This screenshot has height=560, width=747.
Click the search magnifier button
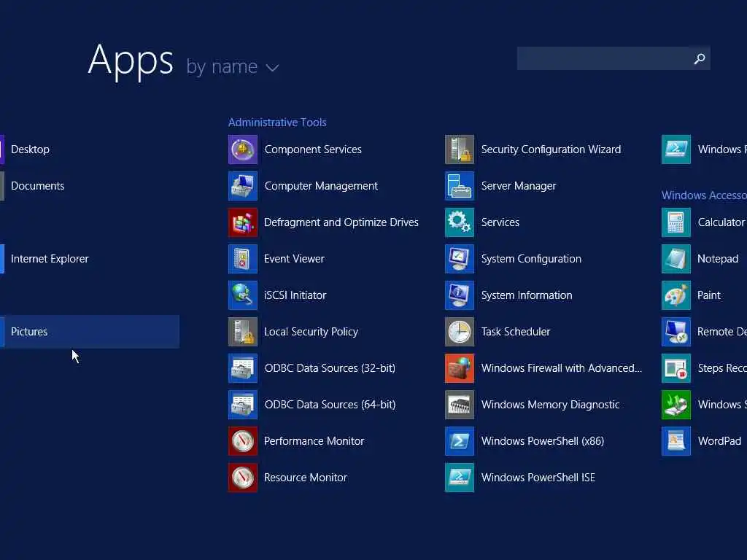tap(700, 58)
